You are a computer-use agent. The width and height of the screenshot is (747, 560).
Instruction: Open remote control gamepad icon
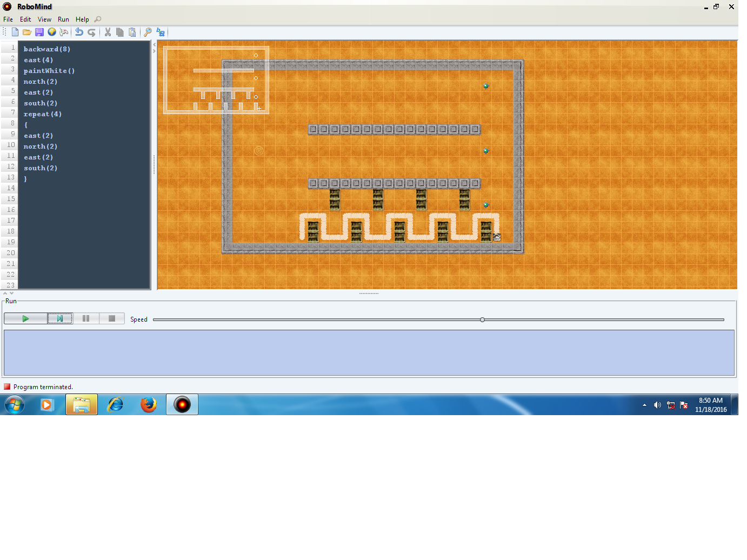[x=64, y=32]
